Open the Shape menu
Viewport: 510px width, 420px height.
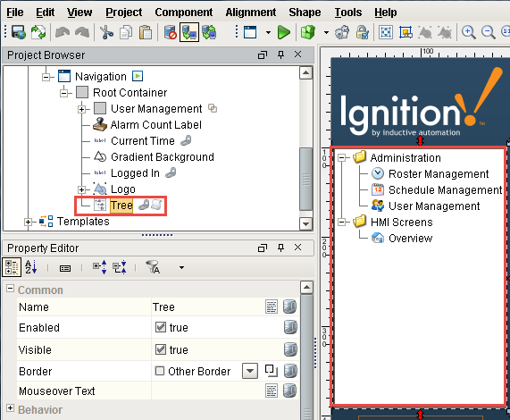pyautogui.click(x=305, y=13)
